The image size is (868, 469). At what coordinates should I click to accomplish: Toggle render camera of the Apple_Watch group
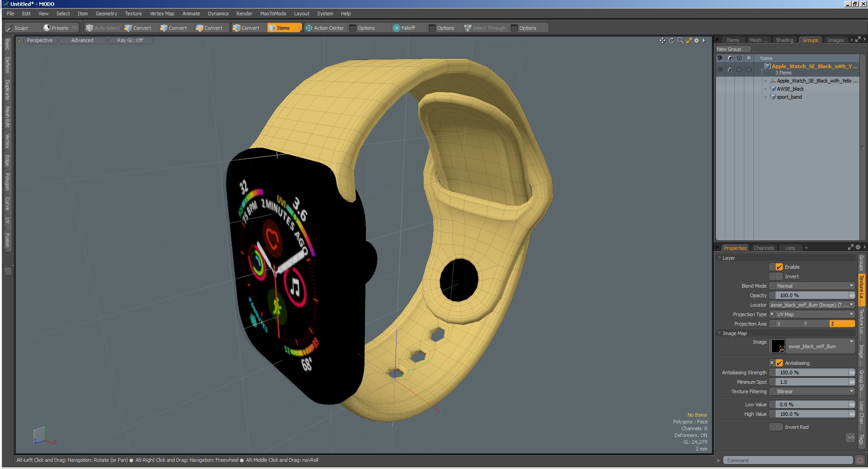coord(729,69)
